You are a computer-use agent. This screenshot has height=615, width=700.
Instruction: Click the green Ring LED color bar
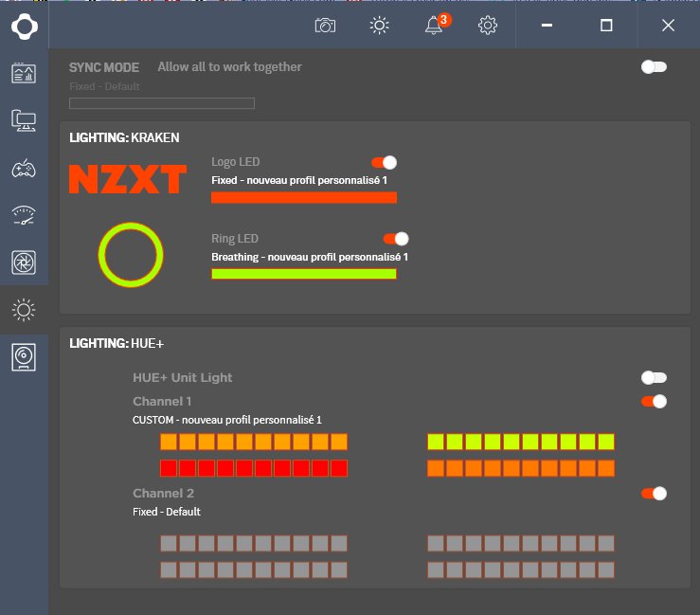303,273
